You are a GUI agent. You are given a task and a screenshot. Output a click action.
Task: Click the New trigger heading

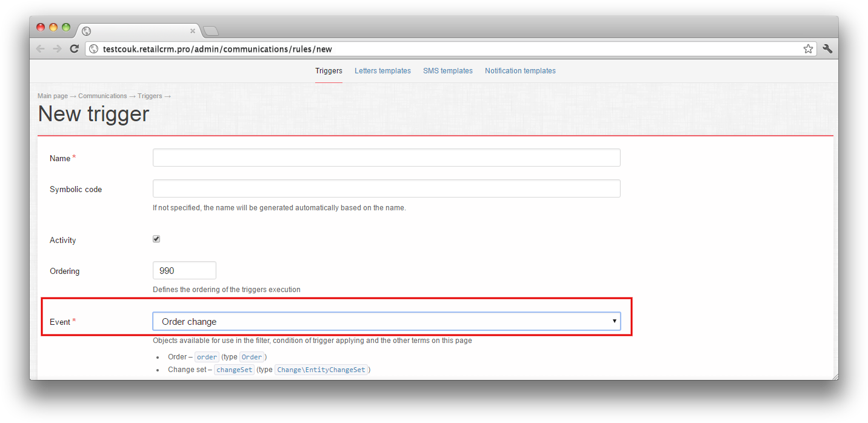click(93, 114)
